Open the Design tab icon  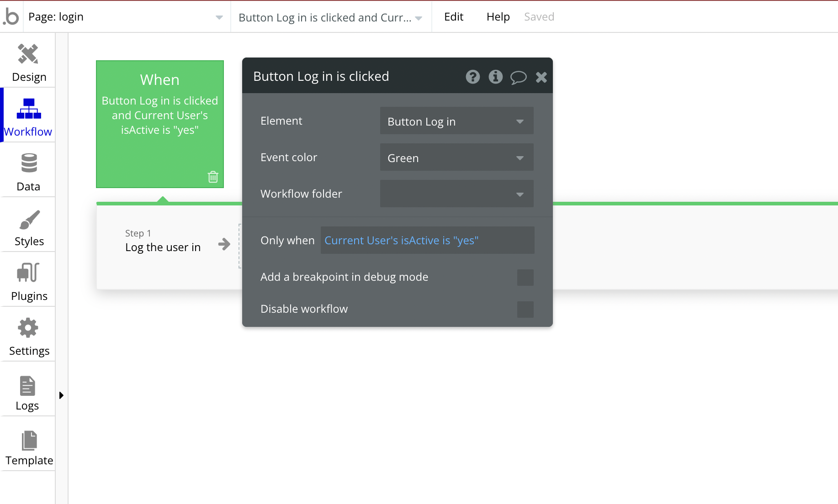click(28, 54)
